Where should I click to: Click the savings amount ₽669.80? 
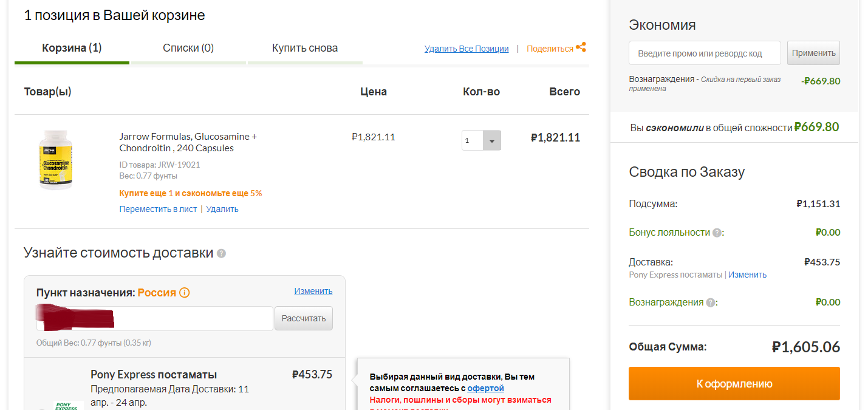click(816, 127)
